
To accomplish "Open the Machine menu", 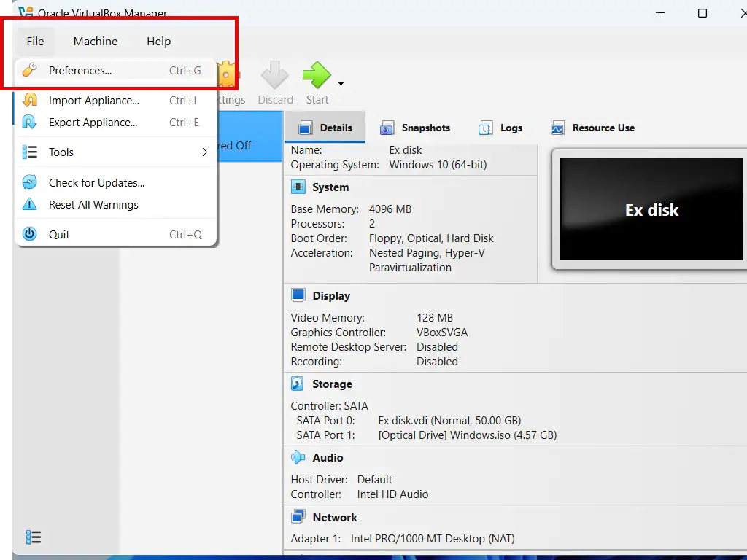I will pyautogui.click(x=96, y=42).
